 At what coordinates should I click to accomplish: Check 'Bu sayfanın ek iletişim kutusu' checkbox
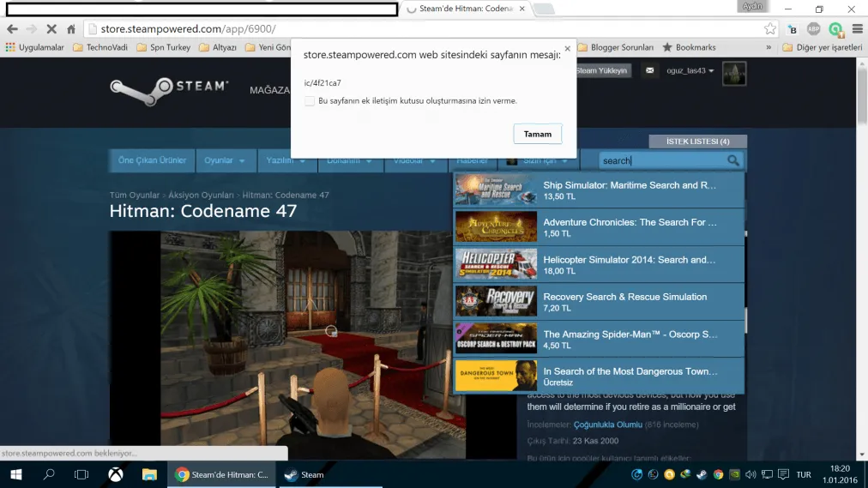[x=310, y=101]
